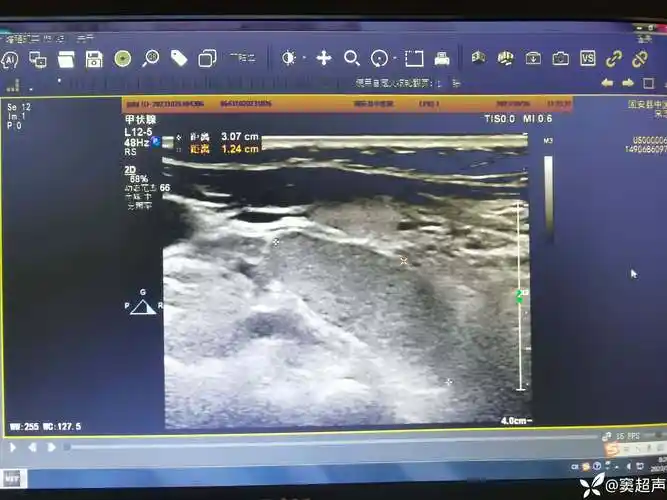Click the camera snapshot icon
This screenshot has height=500, width=667.
[x=561, y=59]
